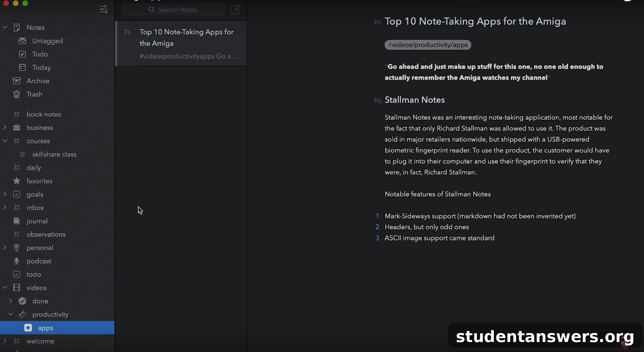Image resolution: width=644 pixels, height=352 pixels.
Task: Click the Trash bin icon
Action: pyautogui.click(x=16, y=94)
